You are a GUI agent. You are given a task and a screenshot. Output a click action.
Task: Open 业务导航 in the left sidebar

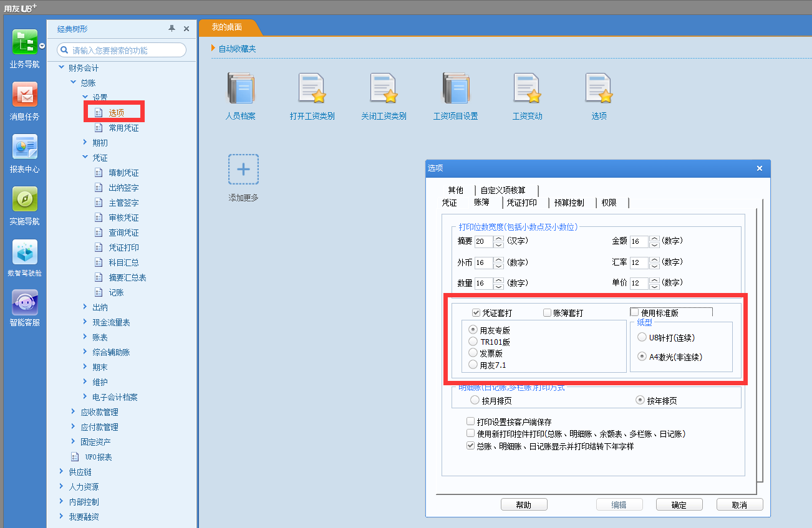tap(24, 42)
